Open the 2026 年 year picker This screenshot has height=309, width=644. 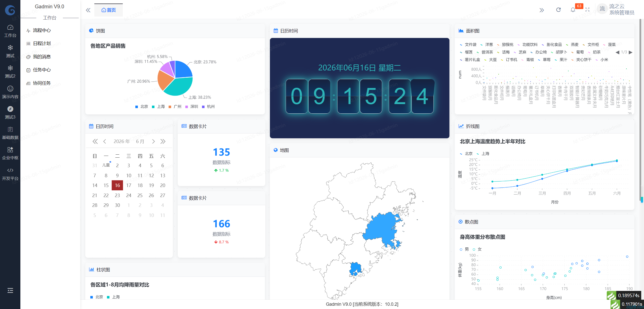pos(122,142)
